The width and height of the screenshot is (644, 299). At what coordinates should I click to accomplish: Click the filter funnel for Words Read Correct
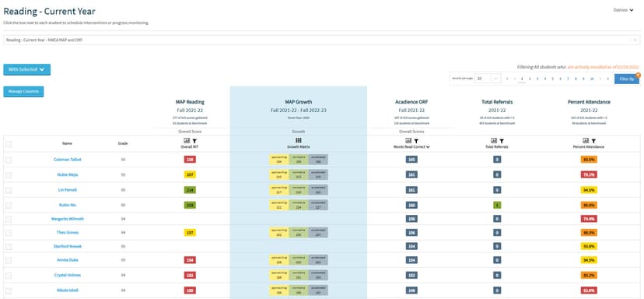coord(416,141)
